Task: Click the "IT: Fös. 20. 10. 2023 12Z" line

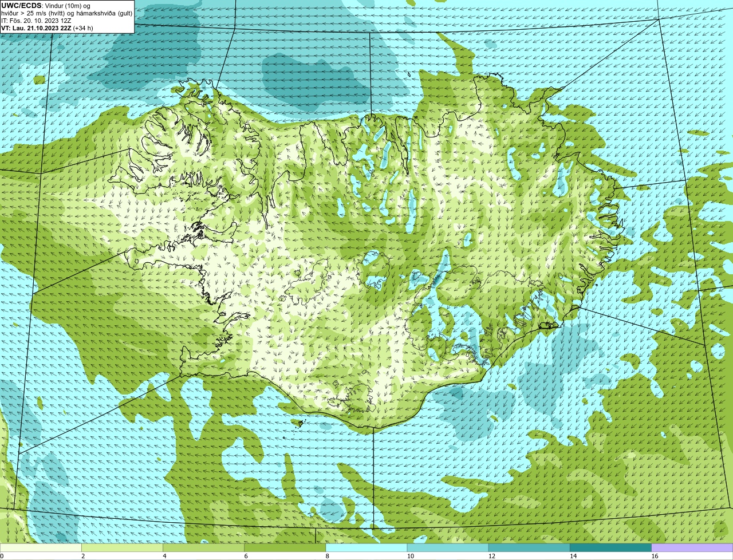Action: [36, 20]
